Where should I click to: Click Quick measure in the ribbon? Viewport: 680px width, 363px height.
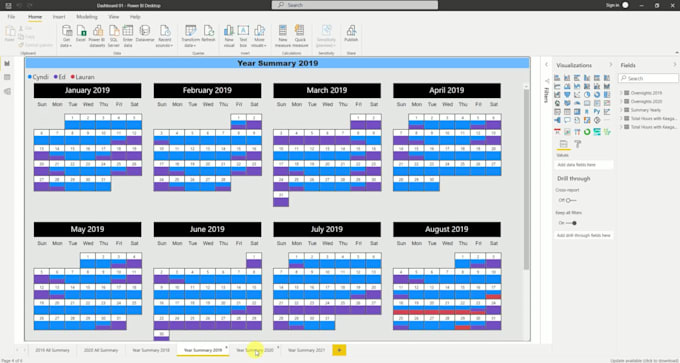tap(300, 36)
